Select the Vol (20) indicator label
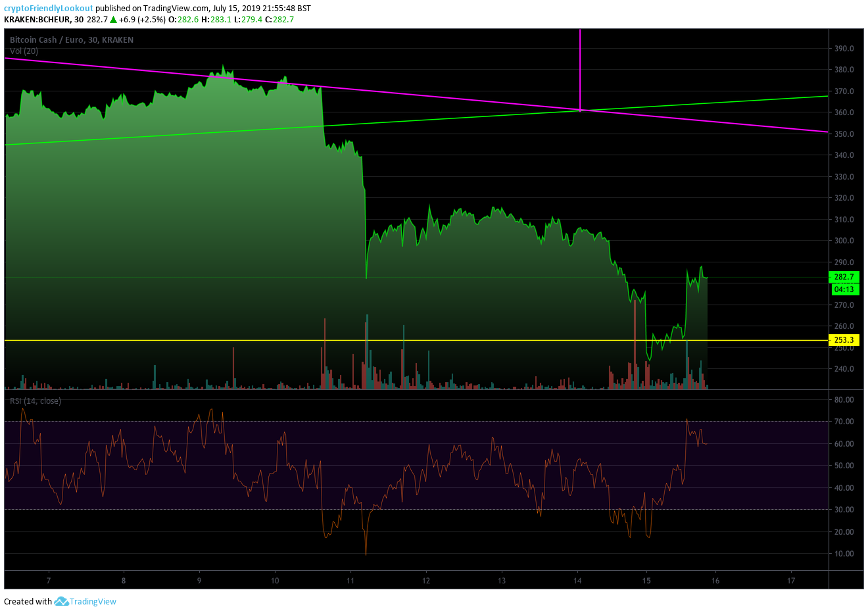Viewport: 868px width, 613px height. (x=24, y=51)
